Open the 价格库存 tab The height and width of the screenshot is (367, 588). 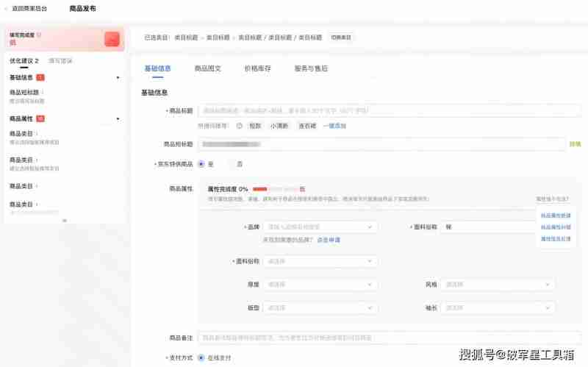click(257, 68)
